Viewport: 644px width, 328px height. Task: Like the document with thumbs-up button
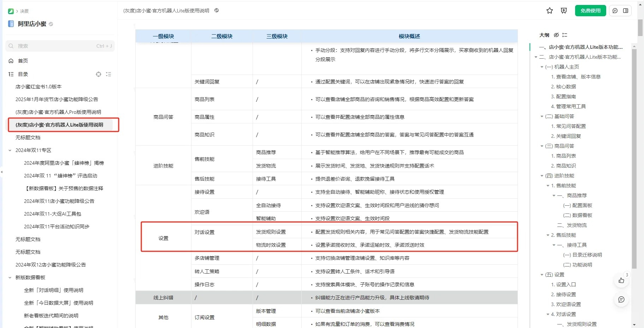(621, 280)
